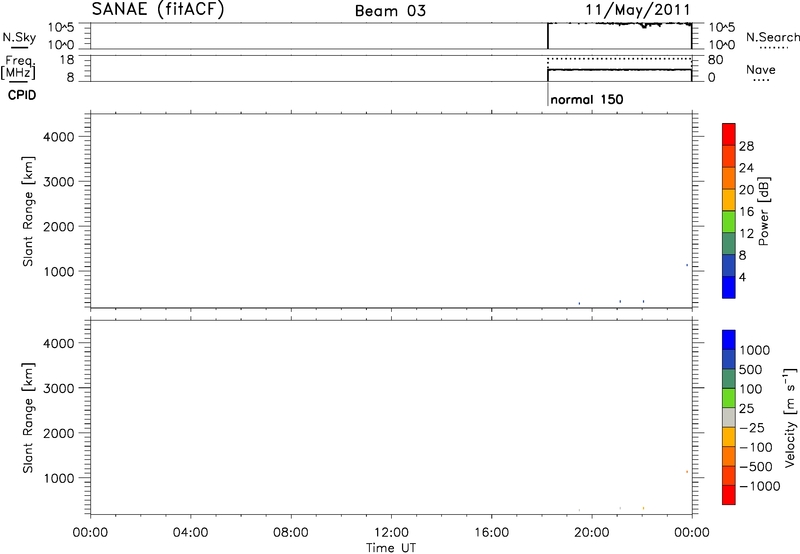Screen dimensions: 800x554
Task: Click "Slant Range [km]" label of power panel
Action: tap(28, 211)
